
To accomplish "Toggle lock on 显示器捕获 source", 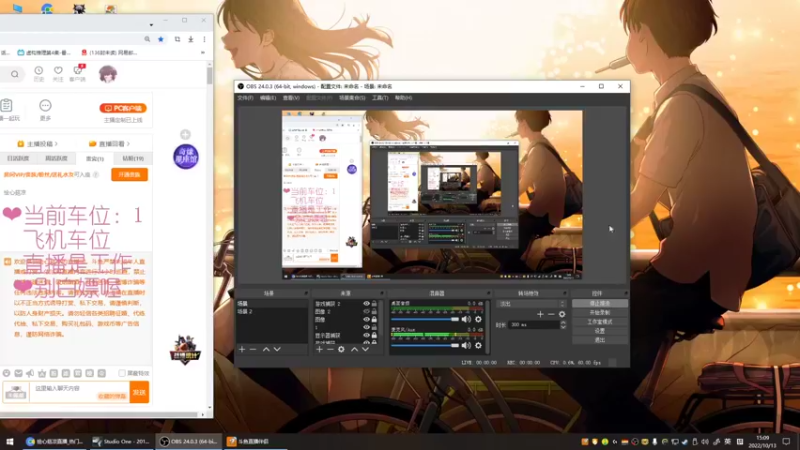I will pos(374,335).
